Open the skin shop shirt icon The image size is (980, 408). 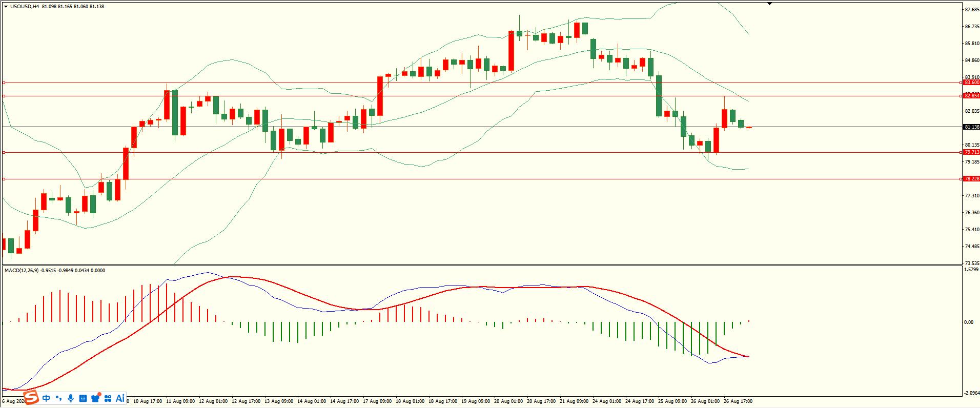(x=95, y=398)
